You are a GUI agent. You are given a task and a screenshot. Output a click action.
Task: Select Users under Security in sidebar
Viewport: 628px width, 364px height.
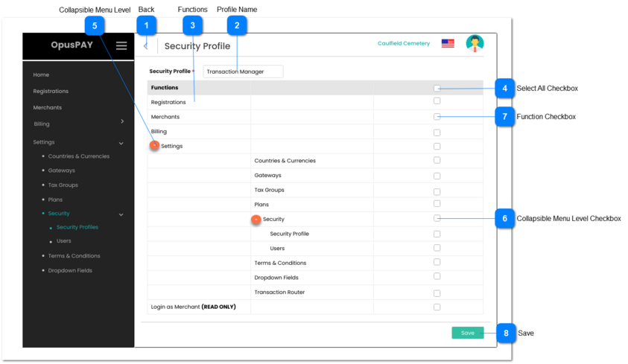click(x=64, y=241)
